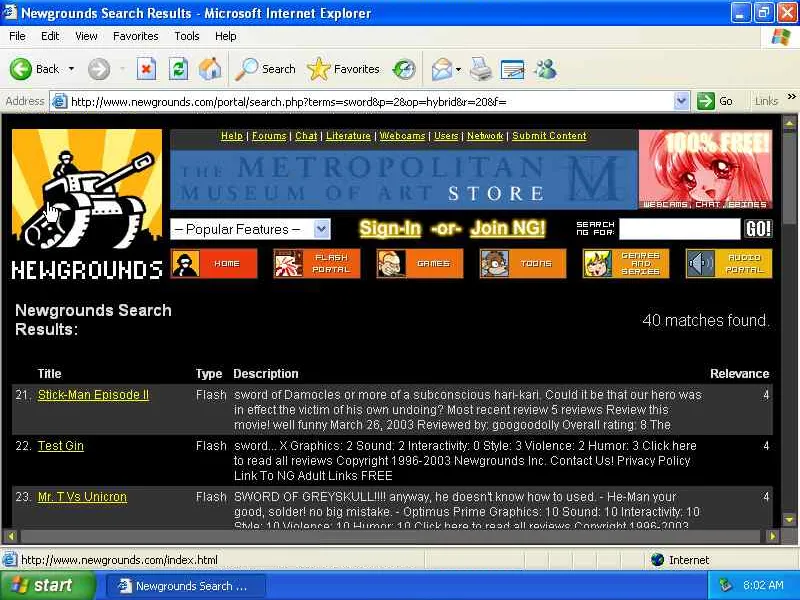Click the Join NG! link
Screen dimensions: 800x600
[x=508, y=228]
